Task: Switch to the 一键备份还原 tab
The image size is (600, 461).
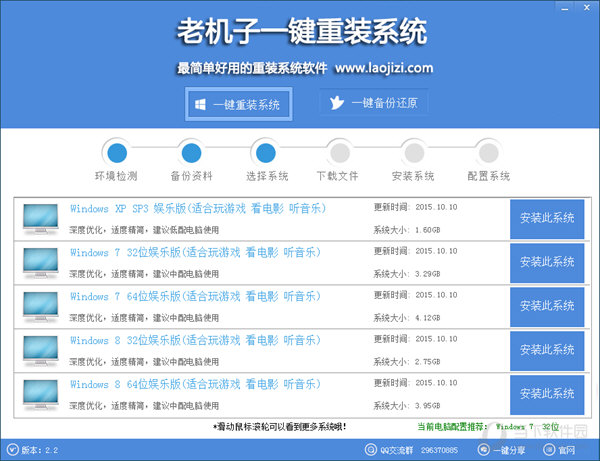Action: [x=375, y=104]
